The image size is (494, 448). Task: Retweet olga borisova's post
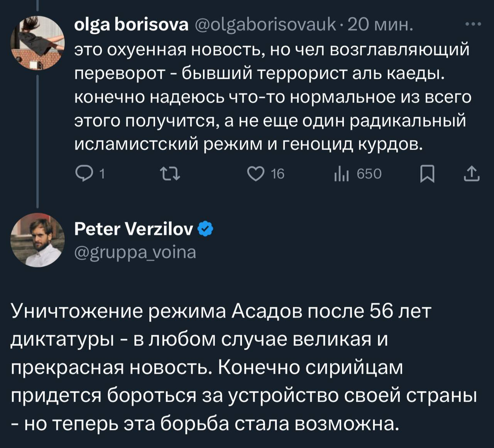pyautogui.click(x=171, y=175)
